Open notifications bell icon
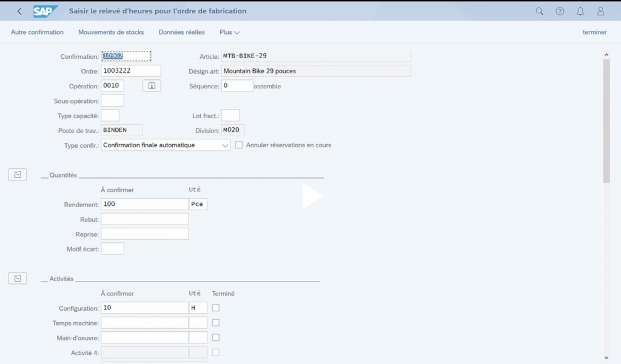This screenshot has height=364, width=621. pyautogui.click(x=580, y=11)
